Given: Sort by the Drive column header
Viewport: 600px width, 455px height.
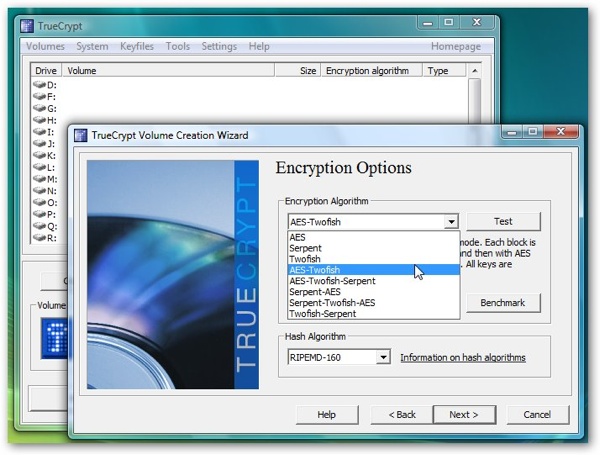Looking at the screenshot, I should pyautogui.click(x=46, y=71).
